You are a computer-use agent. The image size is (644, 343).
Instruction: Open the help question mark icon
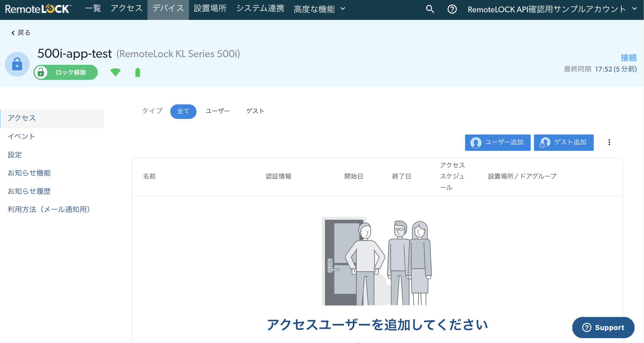point(452,9)
